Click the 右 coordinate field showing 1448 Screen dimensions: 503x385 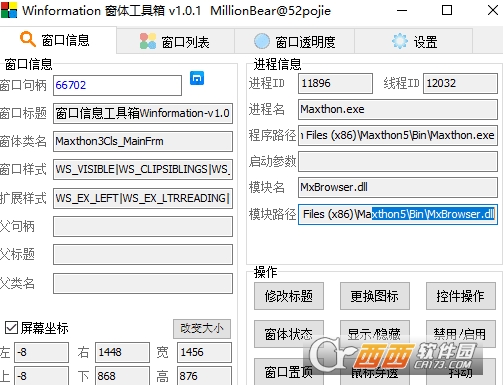click(122, 352)
